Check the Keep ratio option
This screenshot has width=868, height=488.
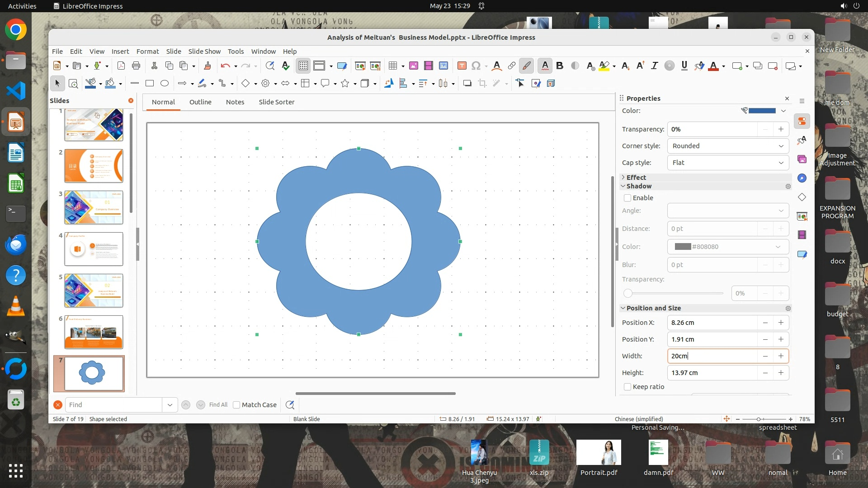(x=627, y=387)
